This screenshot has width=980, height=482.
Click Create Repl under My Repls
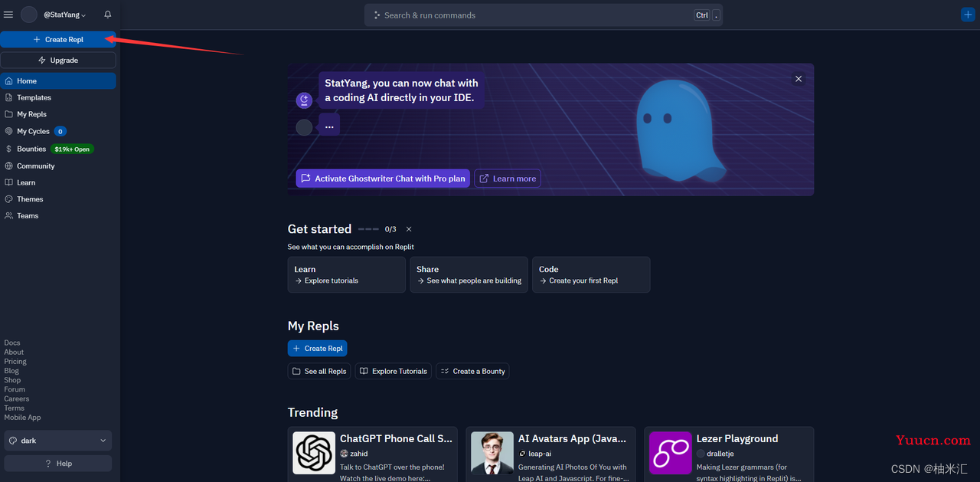tap(318, 349)
